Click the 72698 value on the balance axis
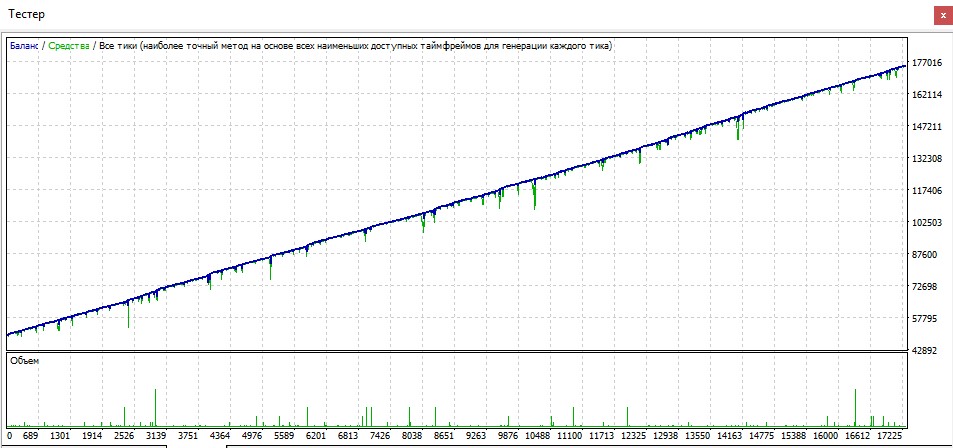Screen dimensions: 953x448 [925, 286]
